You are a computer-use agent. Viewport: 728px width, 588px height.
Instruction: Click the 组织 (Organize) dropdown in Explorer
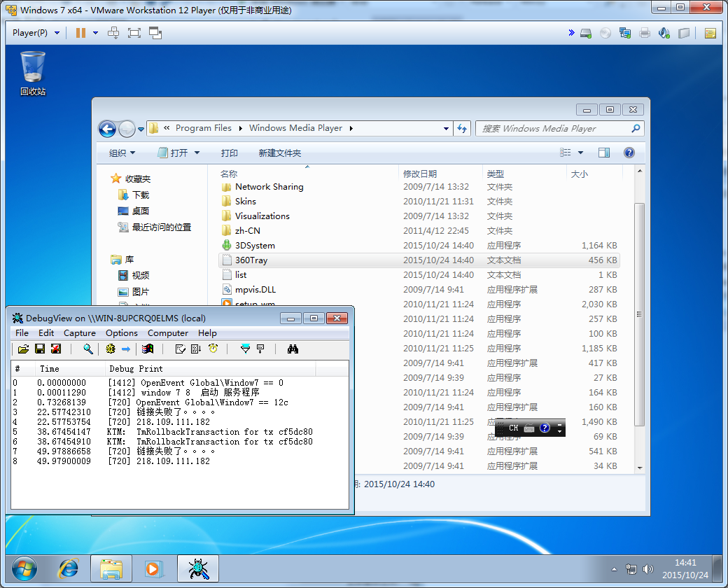click(x=122, y=153)
